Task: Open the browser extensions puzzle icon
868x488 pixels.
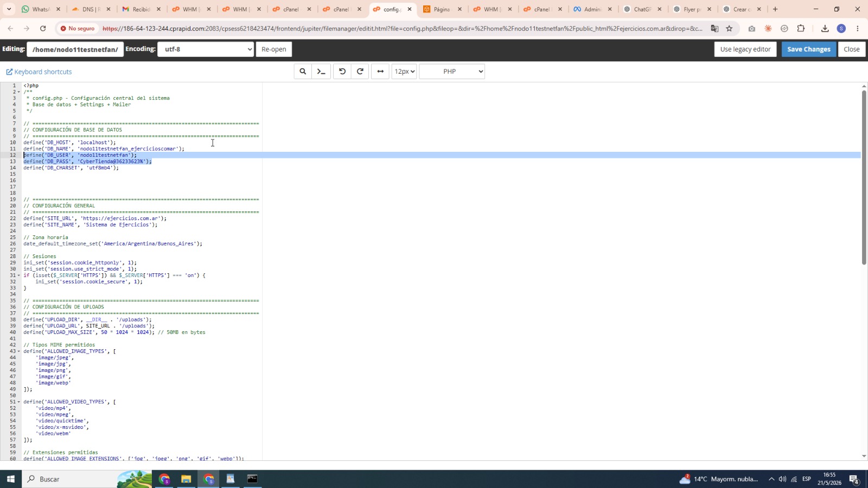Action: 801,28
